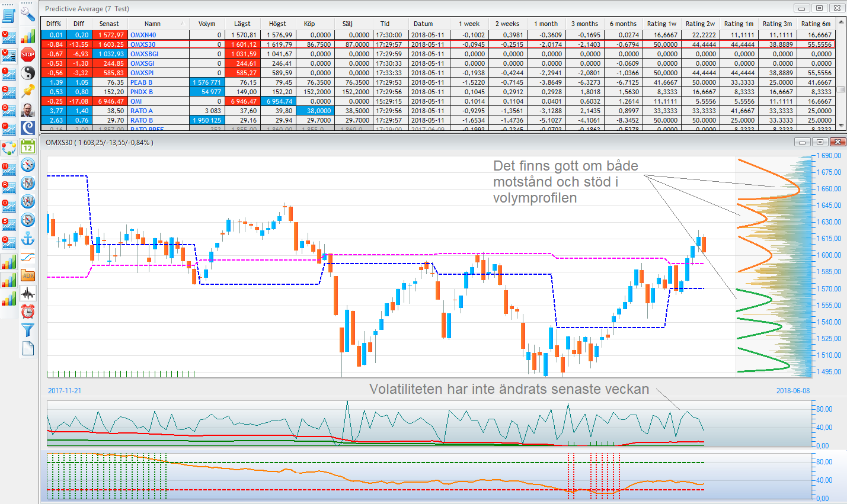
Task: Select the OMXSGI row name
Action: click(x=142, y=63)
